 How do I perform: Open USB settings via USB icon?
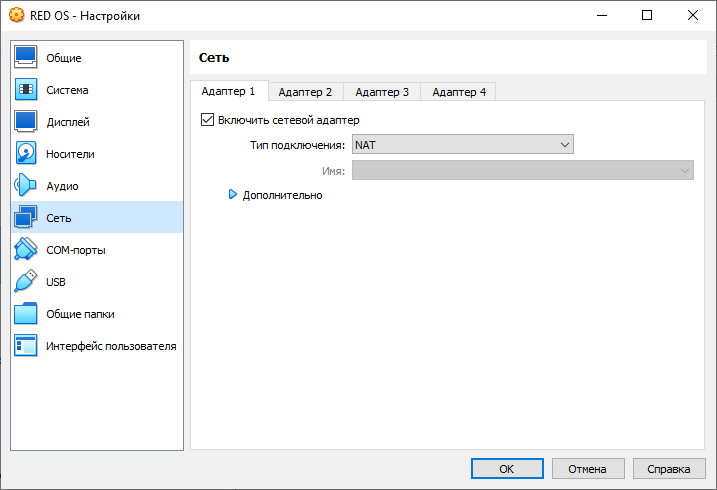point(26,282)
